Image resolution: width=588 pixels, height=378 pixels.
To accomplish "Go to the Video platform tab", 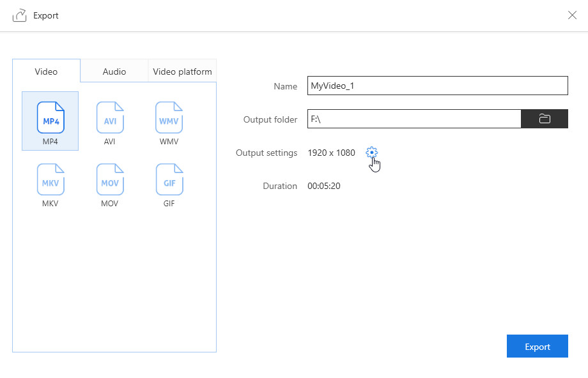I will pyautogui.click(x=182, y=72).
